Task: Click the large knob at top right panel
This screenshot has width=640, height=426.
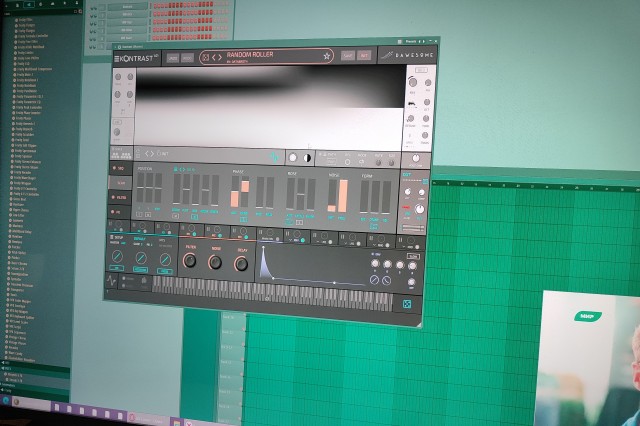Action: coord(413,82)
